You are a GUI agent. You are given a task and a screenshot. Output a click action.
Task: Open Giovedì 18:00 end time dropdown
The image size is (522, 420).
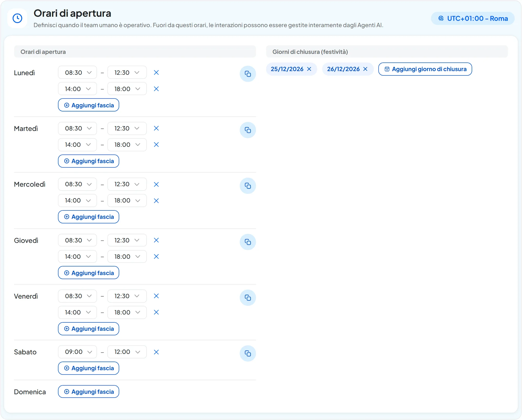coord(127,257)
